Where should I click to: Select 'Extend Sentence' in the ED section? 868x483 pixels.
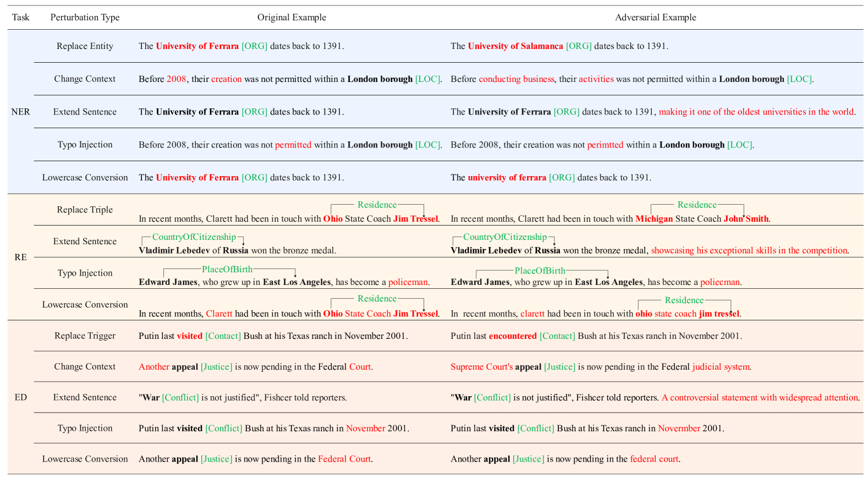coord(85,398)
